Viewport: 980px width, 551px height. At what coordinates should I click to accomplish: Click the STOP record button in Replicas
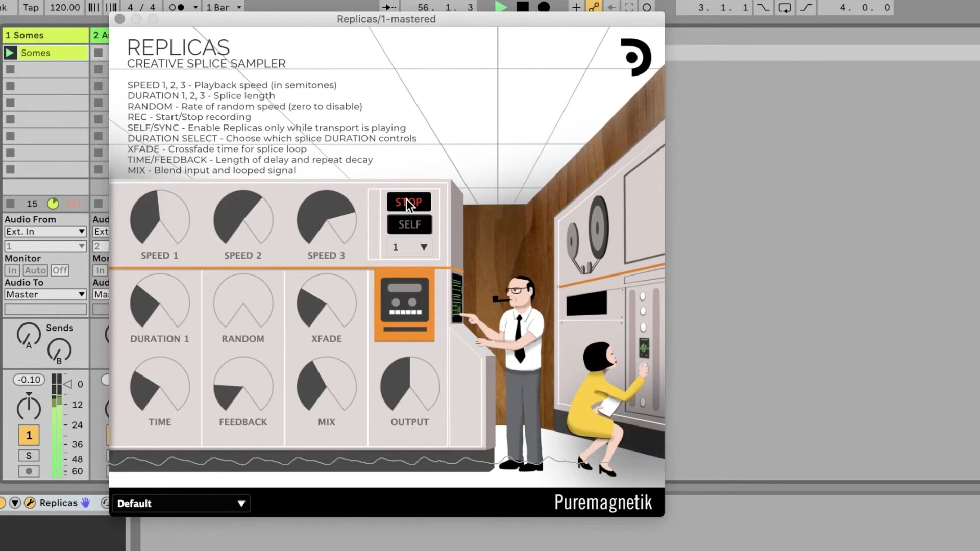409,202
